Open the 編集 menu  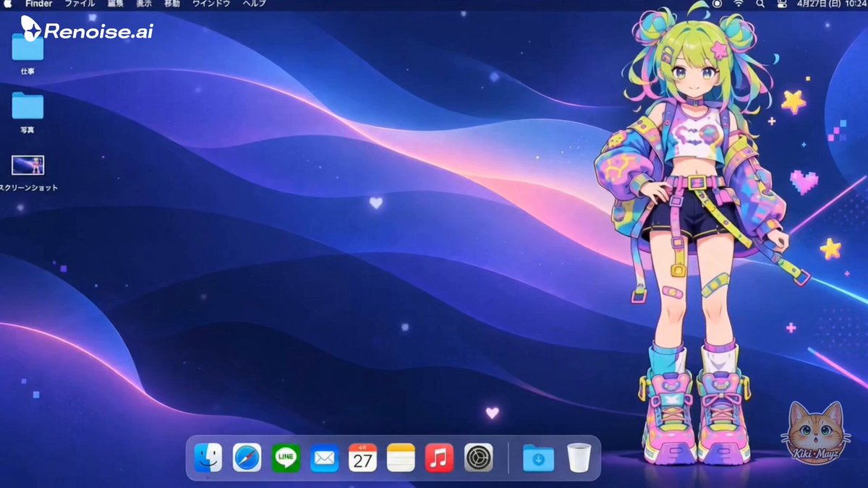pyautogui.click(x=116, y=4)
